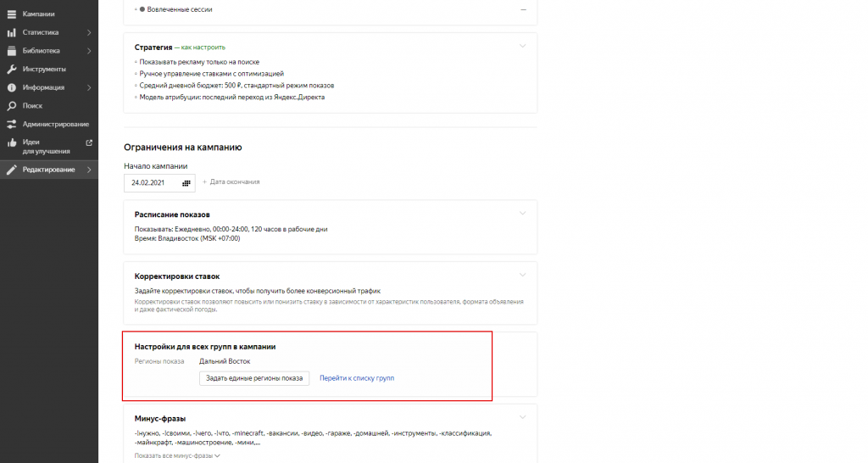Open the calendar icon in the start date field
Image resolution: width=868 pixels, height=463 pixels.
(x=186, y=182)
